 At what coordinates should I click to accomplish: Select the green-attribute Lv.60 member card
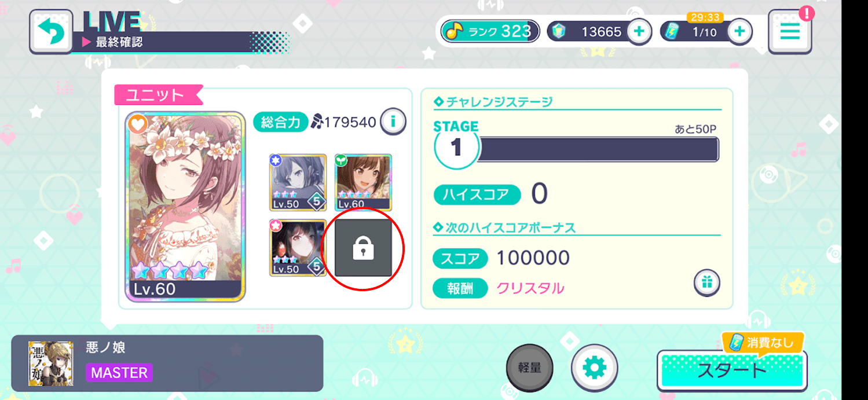pyautogui.click(x=364, y=182)
